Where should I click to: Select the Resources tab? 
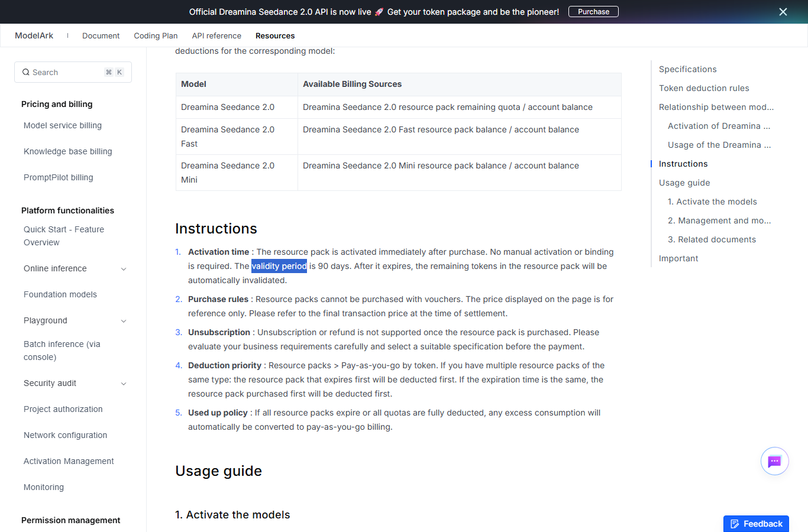275,35
